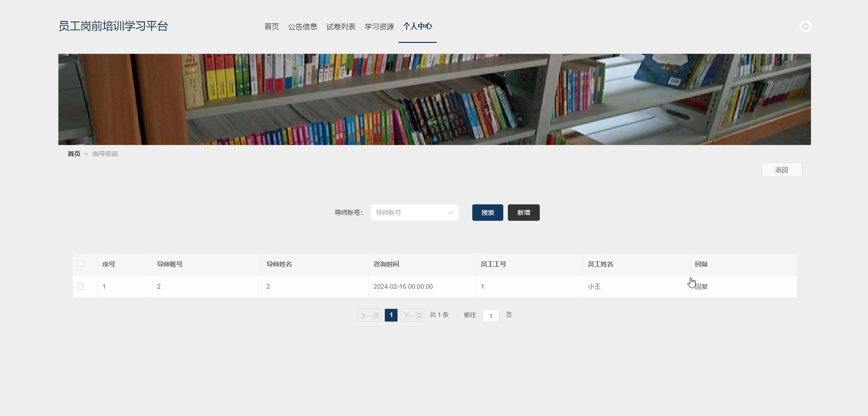Tick the select-all header checkbox
Screen dimensions: 868x416
[x=80, y=264]
